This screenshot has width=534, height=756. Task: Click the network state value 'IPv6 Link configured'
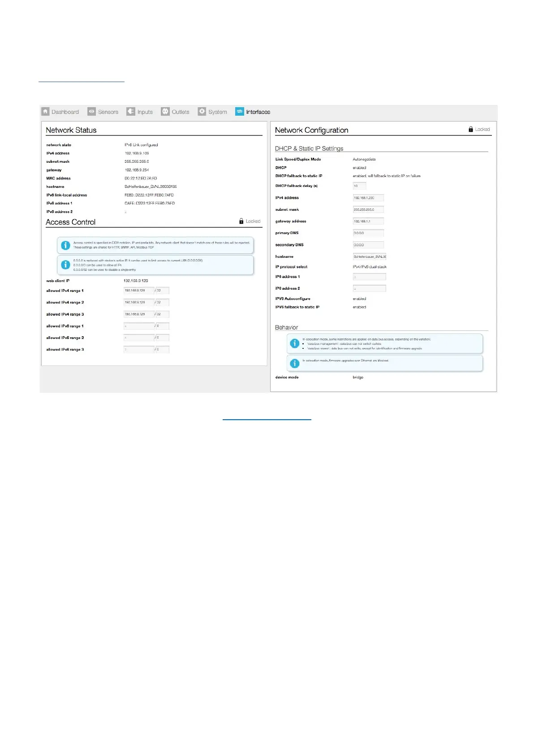click(141, 145)
